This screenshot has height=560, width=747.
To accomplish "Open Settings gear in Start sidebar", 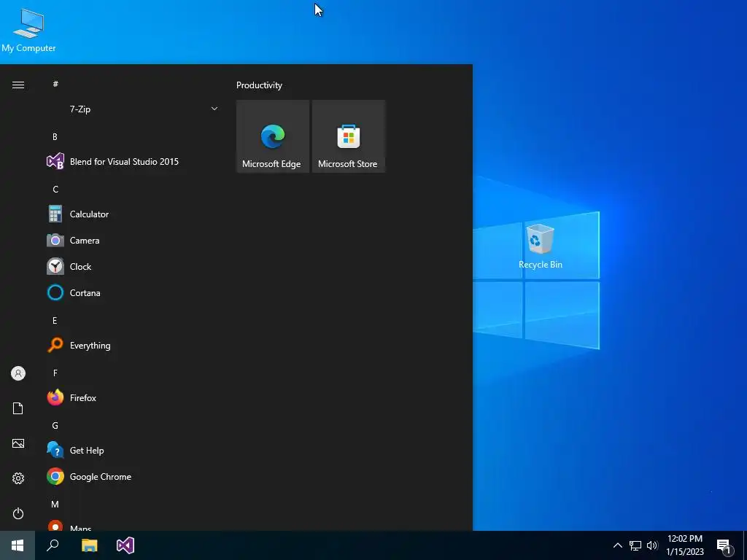I will [x=18, y=478].
